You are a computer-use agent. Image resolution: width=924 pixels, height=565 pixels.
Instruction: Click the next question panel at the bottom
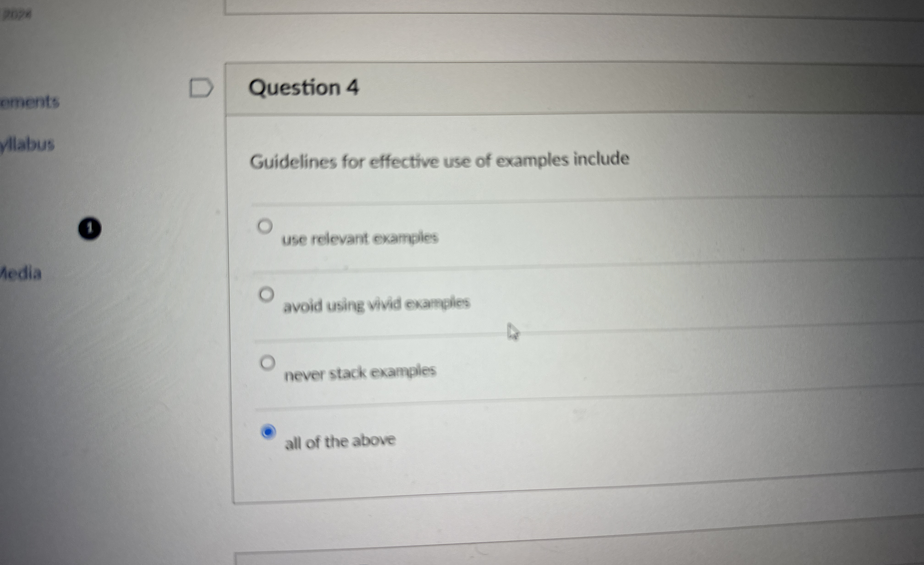(x=563, y=559)
